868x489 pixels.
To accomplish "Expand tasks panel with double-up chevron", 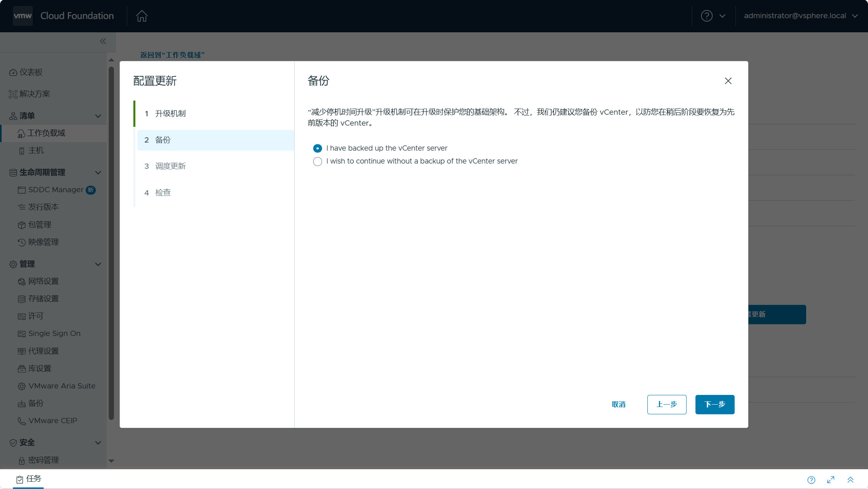I will (851, 480).
